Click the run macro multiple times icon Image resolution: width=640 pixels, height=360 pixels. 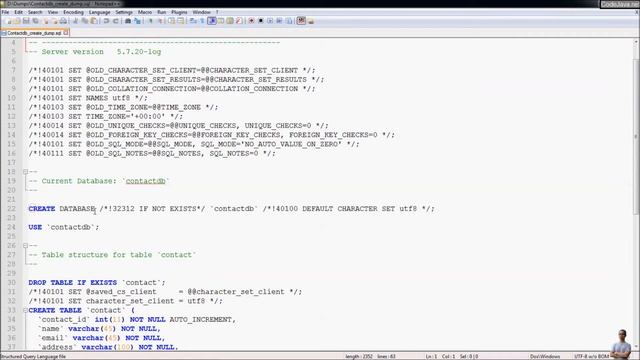click(x=279, y=21)
